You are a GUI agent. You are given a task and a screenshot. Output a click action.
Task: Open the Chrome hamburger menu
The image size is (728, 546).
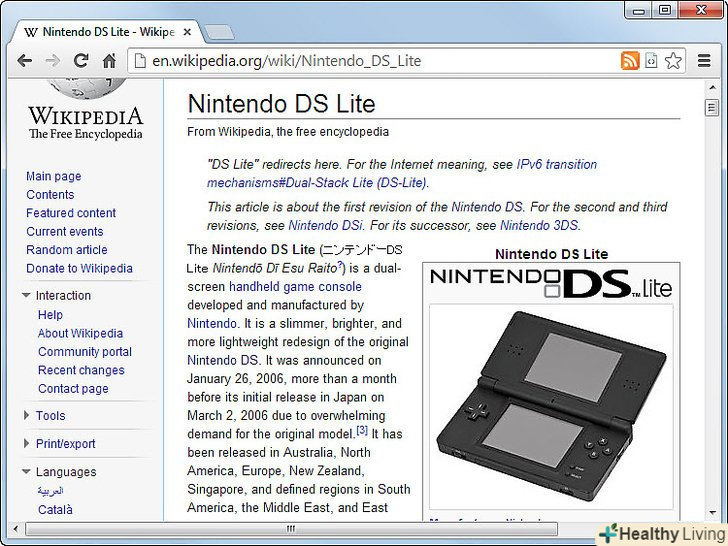704,61
